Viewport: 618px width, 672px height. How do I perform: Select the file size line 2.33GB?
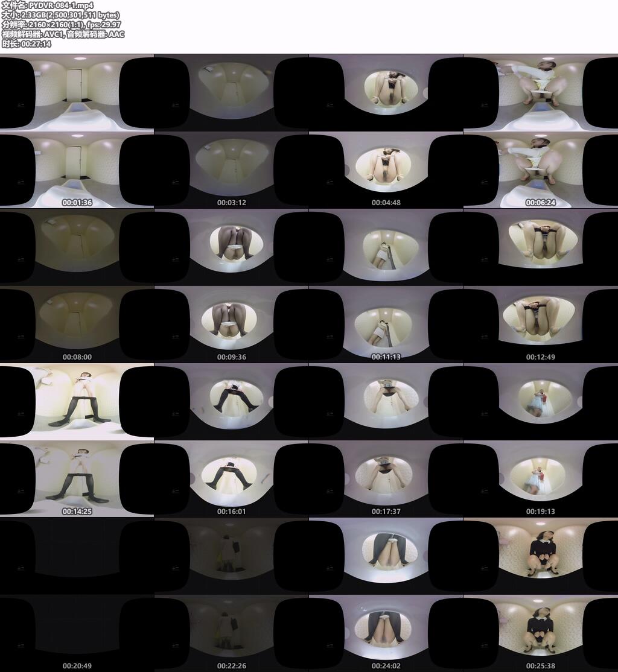click(60, 15)
